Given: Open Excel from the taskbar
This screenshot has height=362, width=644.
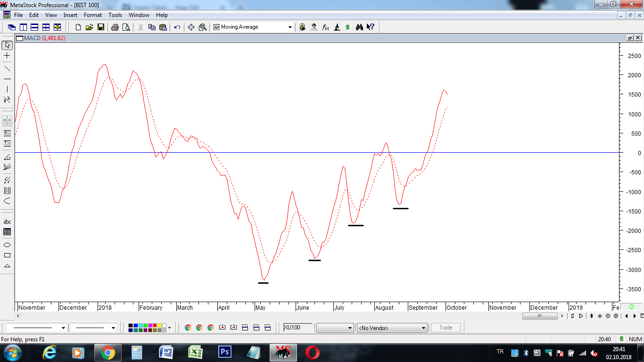Looking at the screenshot, I should pyautogui.click(x=195, y=353).
